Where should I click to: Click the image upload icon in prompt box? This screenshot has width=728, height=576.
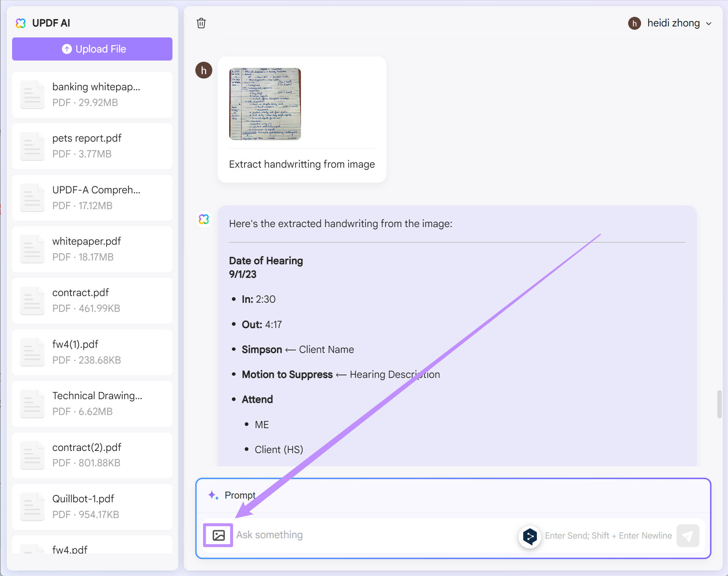tap(218, 535)
